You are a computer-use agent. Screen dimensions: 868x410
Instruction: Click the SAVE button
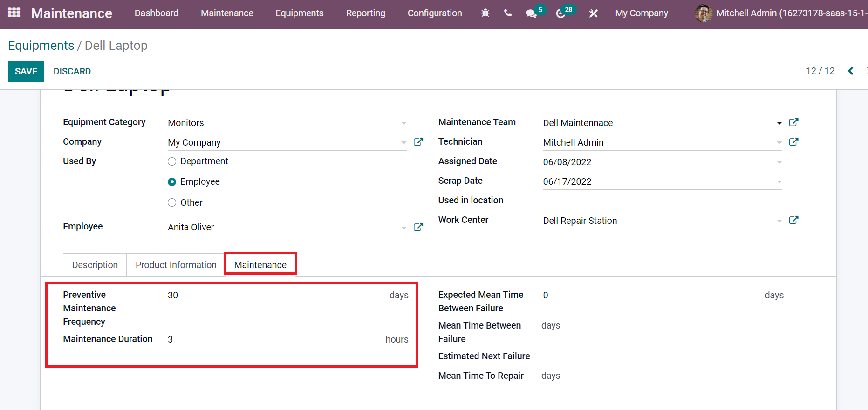(26, 71)
